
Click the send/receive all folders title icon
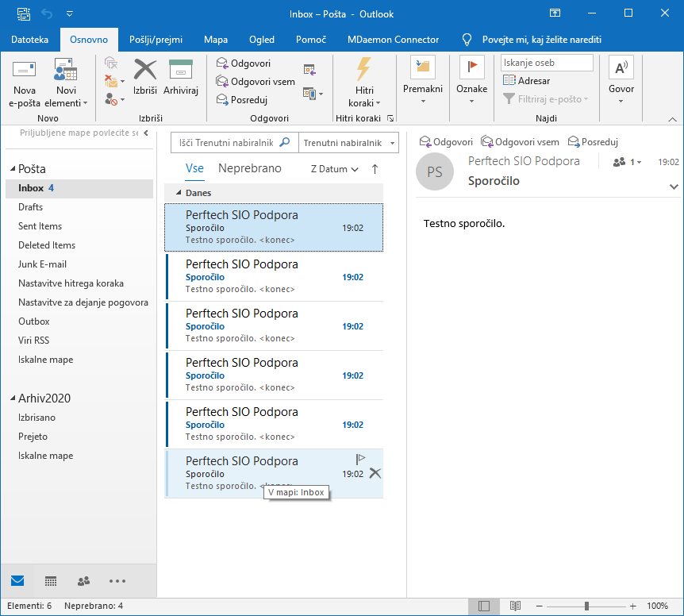[x=24, y=14]
